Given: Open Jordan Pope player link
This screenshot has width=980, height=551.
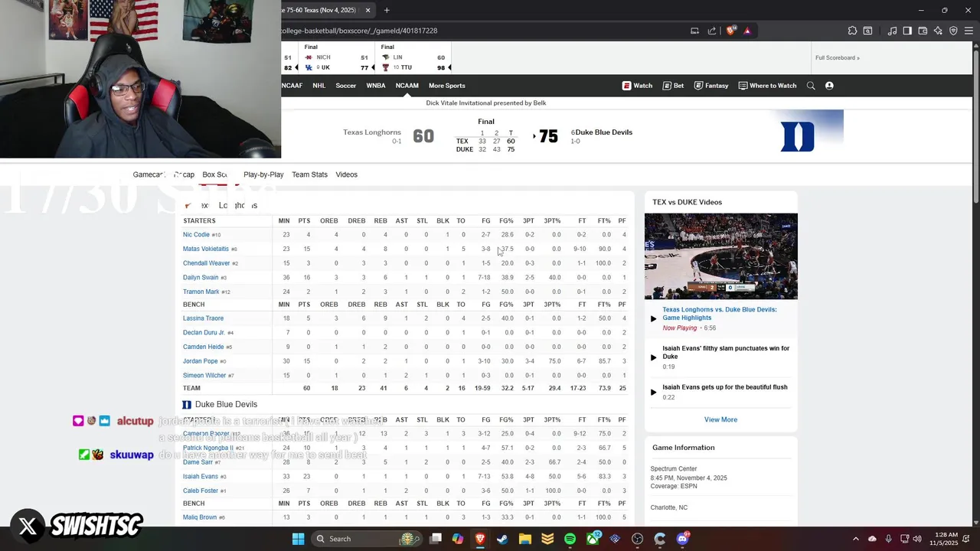Looking at the screenshot, I should (x=201, y=361).
